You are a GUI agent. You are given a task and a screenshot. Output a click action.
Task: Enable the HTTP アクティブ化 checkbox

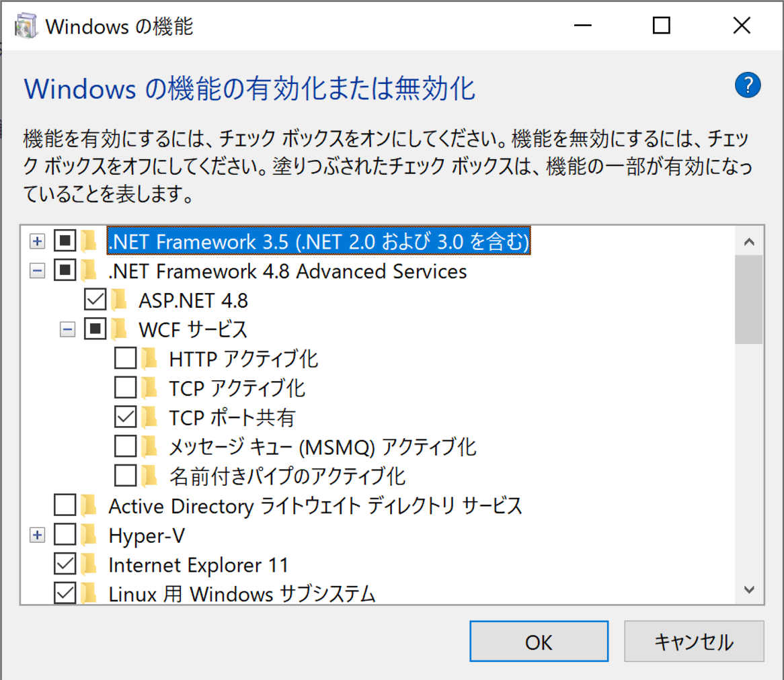pos(125,358)
